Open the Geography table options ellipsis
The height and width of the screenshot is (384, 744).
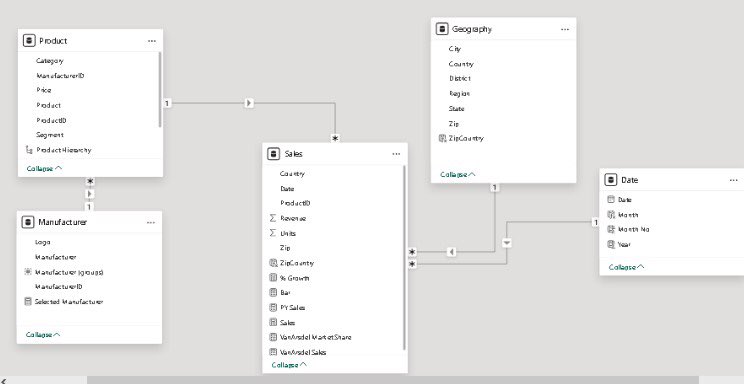pos(565,29)
